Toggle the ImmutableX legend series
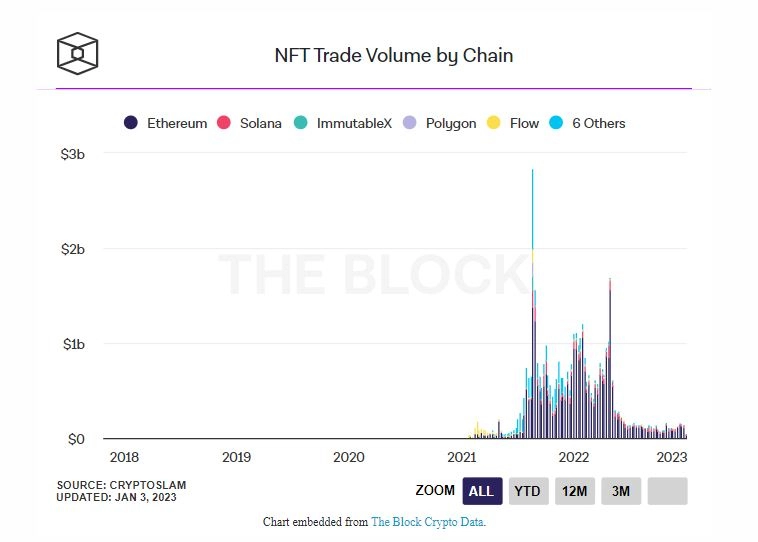Viewport: 758px width, 542px height. pos(343,123)
